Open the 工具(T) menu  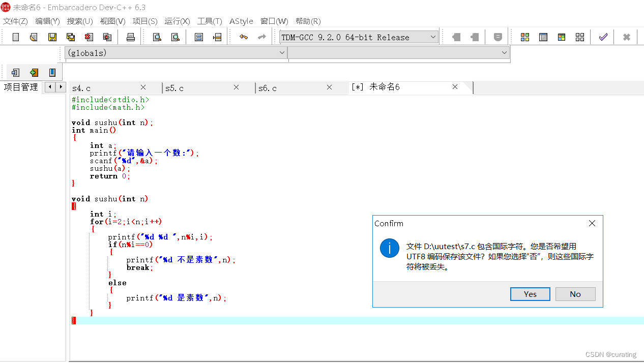tap(210, 21)
